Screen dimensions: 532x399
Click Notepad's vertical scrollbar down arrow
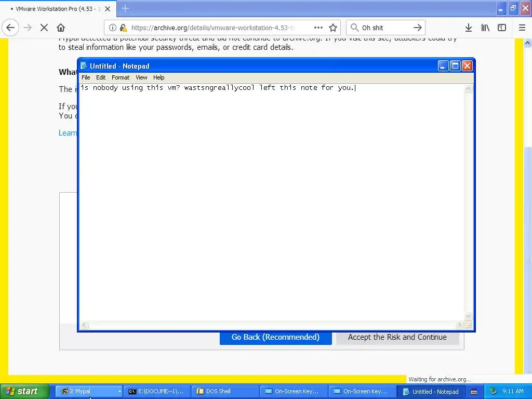tap(469, 316)
